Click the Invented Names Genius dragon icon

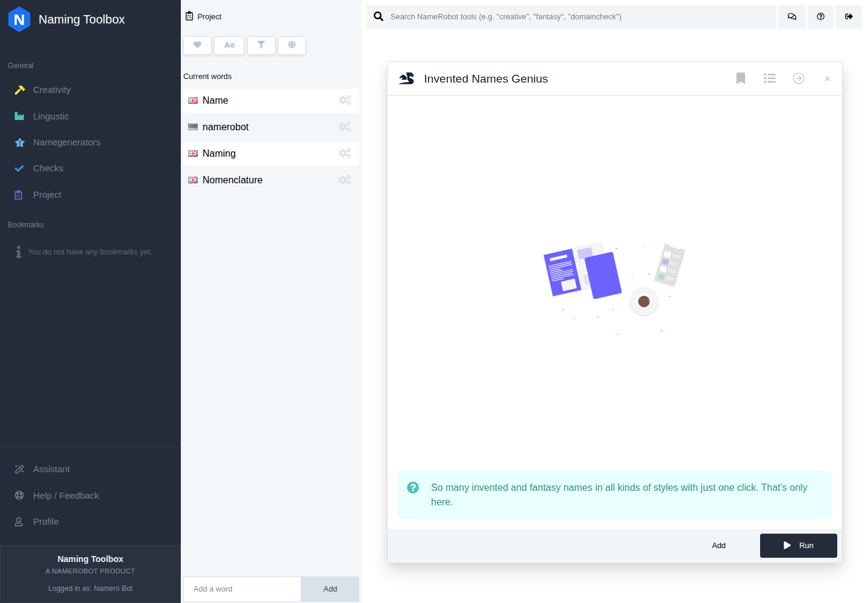pos(407,78)
